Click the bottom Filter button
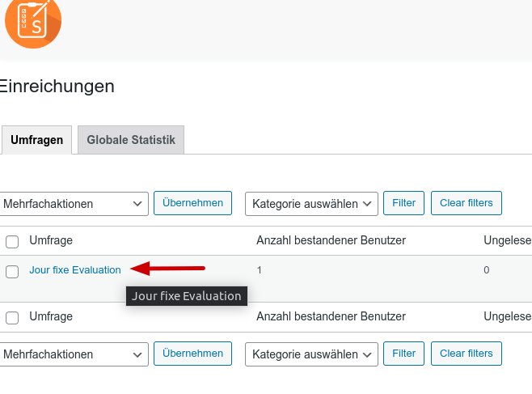The width and height of the screenshot is (532, 394). click(403, 354)
